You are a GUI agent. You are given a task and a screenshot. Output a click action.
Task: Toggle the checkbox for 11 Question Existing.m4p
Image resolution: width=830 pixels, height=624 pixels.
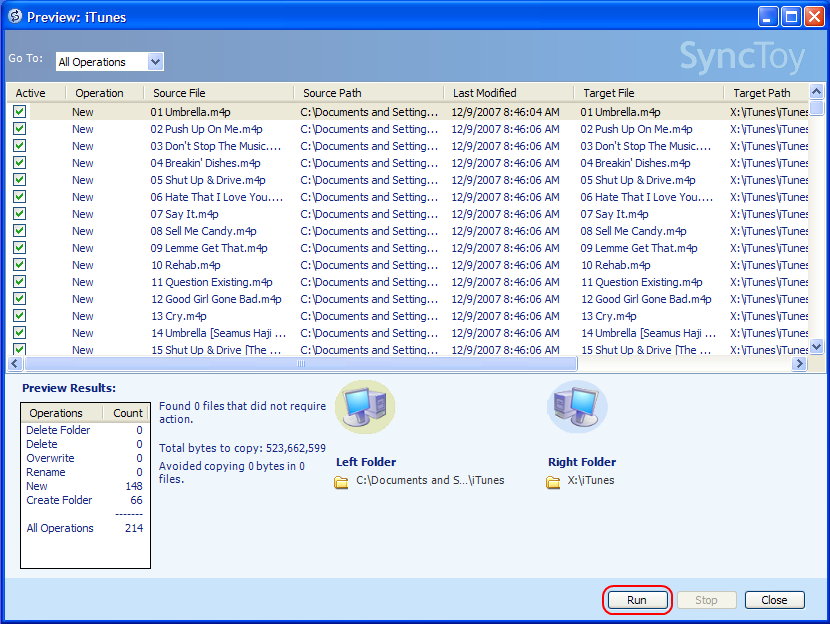20,281
